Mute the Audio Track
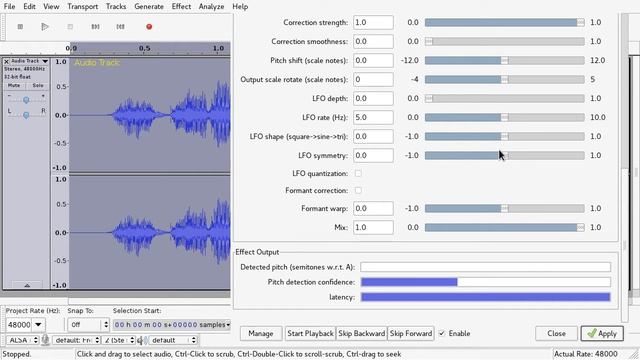 point(14,86)
